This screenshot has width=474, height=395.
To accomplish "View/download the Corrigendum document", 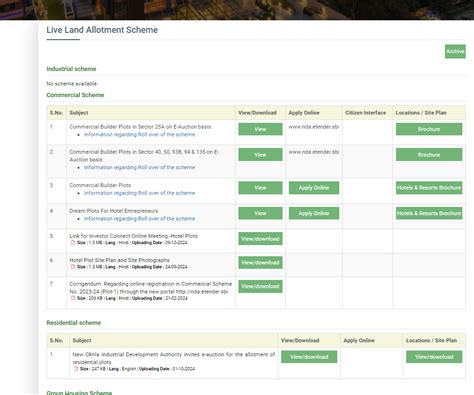I will click(x=260, y=286).
